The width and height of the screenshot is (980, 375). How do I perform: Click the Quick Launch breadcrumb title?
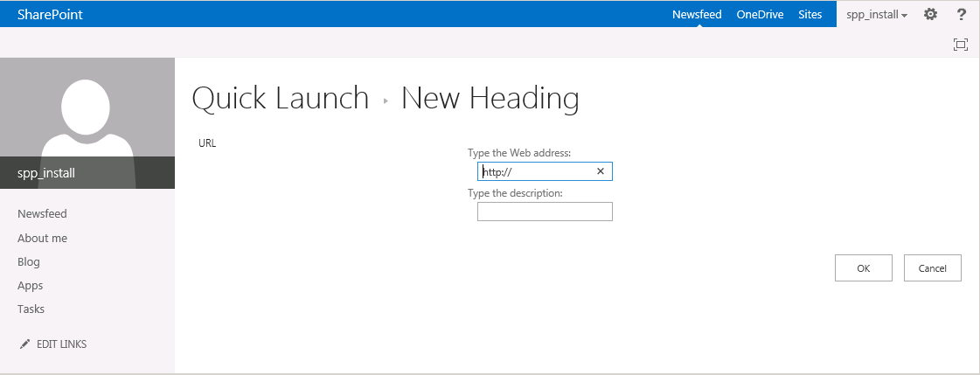pyautogui.click(x=281, y=99)
